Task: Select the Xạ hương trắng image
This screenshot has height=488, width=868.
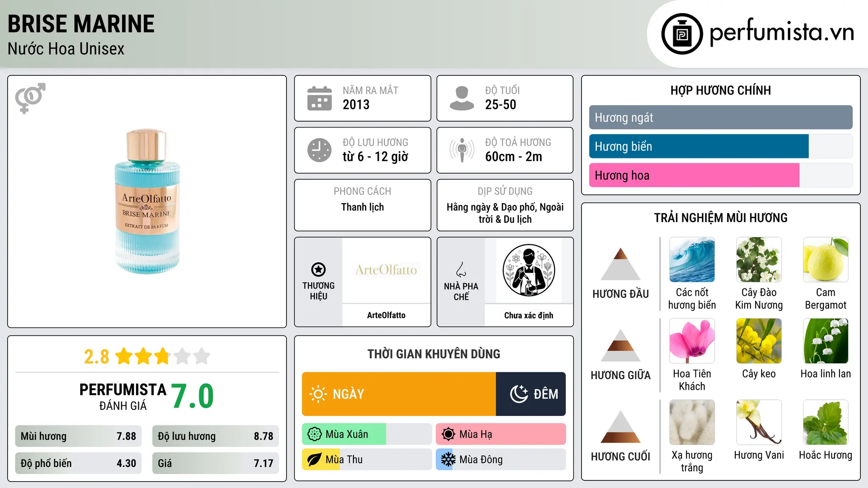Action: coord(692,422)
